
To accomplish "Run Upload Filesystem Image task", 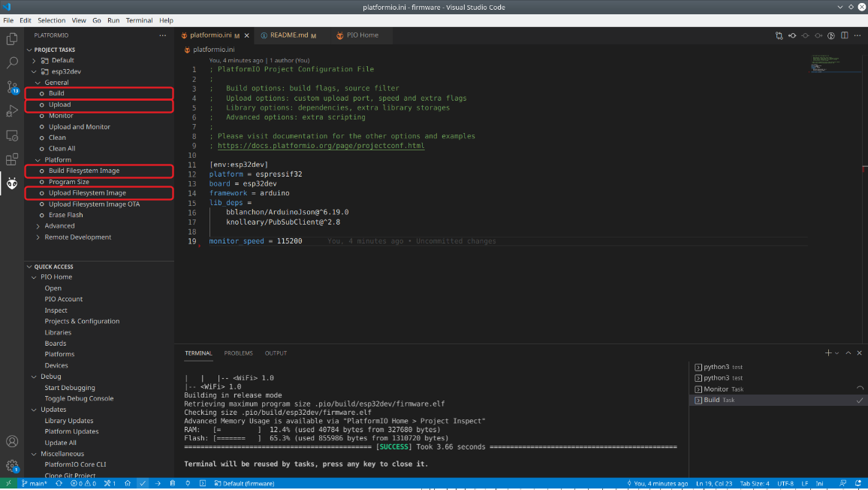I will (x=99, y=193).
